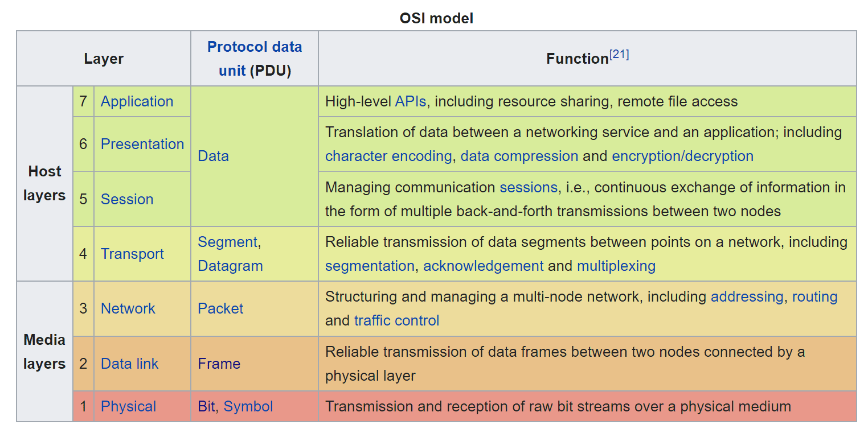
Task: Click layer number 6 cell
Action: click(x=83, y=144)
